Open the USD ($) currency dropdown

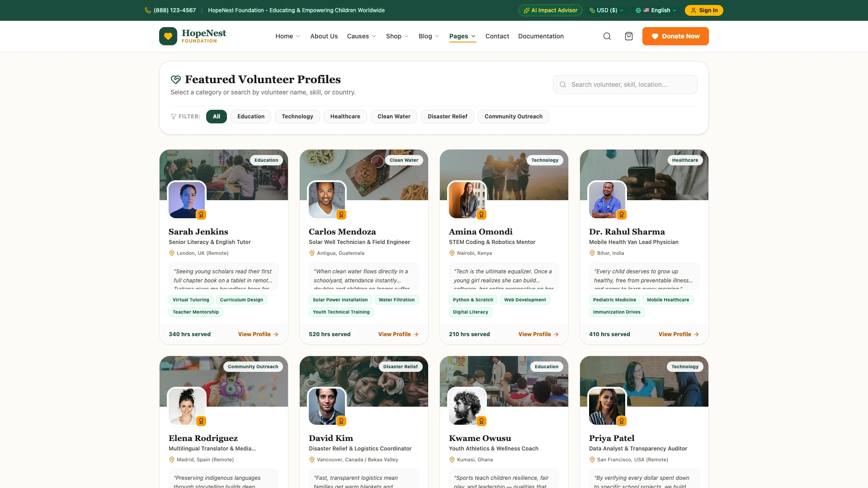pos(607,10)
